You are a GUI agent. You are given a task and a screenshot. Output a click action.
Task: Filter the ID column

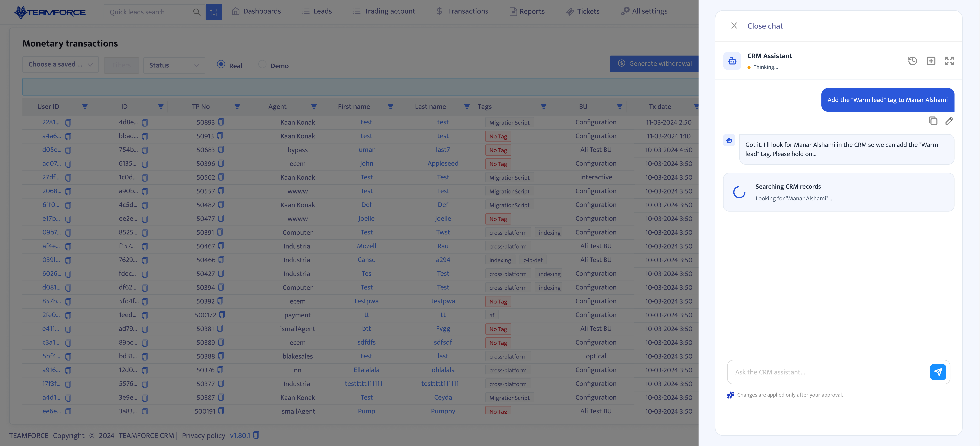[161, 107]
